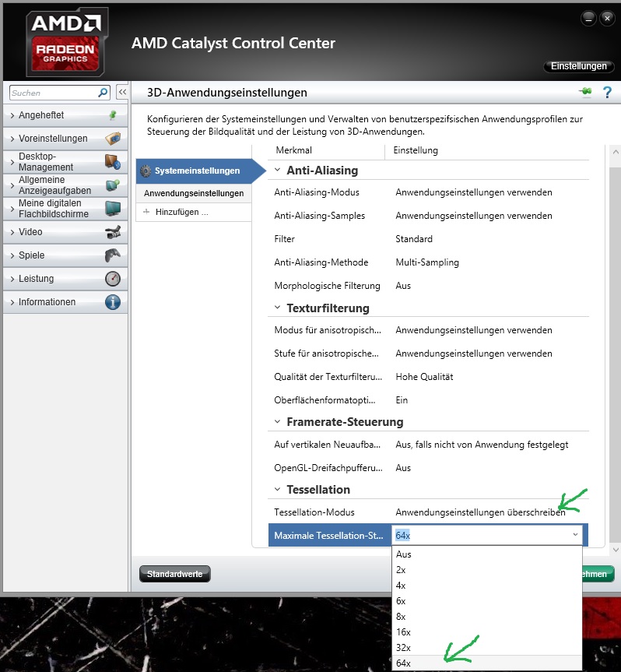This screenshot has width=621, height=672.
Task: Select 6x tessellation level
Action: pos(487,601)
